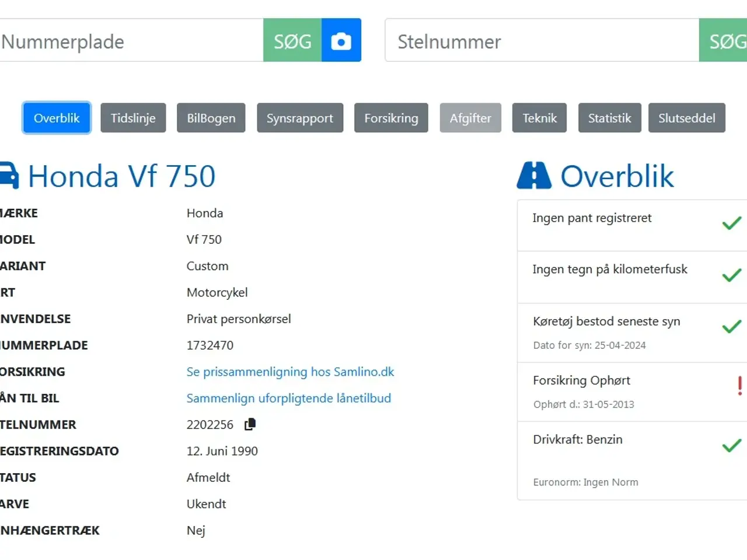Viewport: 747px width, 560px height.
Task: Click the Privat personkørsel value
Action: [x=239, y=319]
